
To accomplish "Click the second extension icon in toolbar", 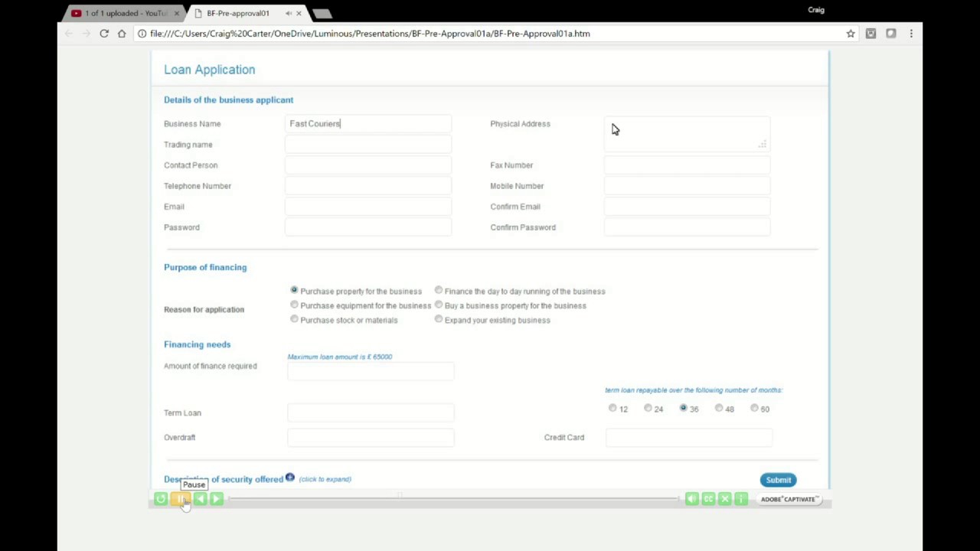I will coord(891,34).
